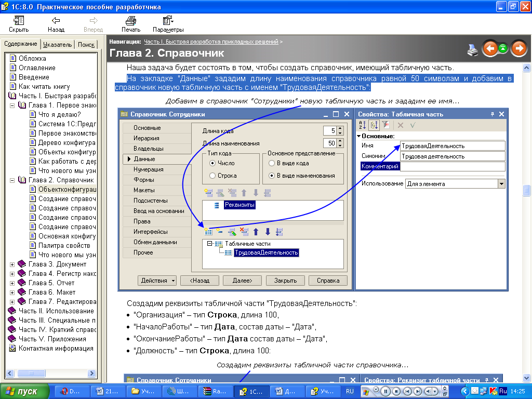
Task: Select the В виде кода radio button
Action: [272, 163]
